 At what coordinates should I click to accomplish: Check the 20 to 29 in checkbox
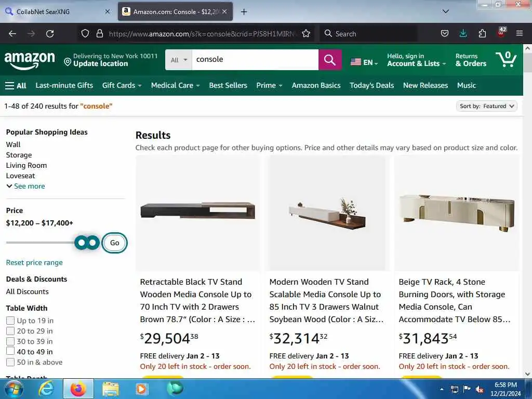coord(10,331)
